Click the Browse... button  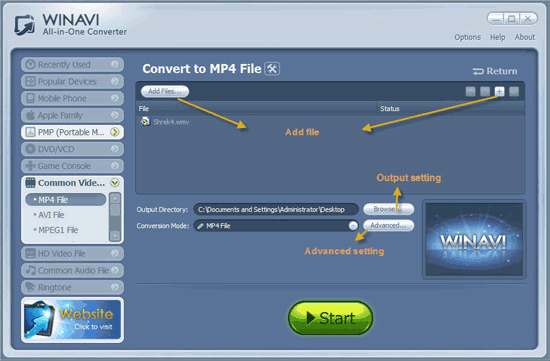(x=388, y=209)
